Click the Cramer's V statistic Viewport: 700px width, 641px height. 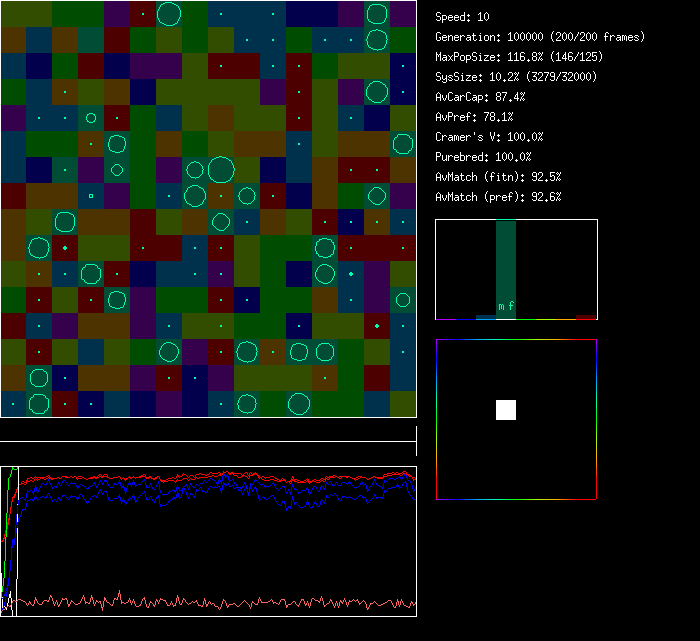(x=490, y=137)
